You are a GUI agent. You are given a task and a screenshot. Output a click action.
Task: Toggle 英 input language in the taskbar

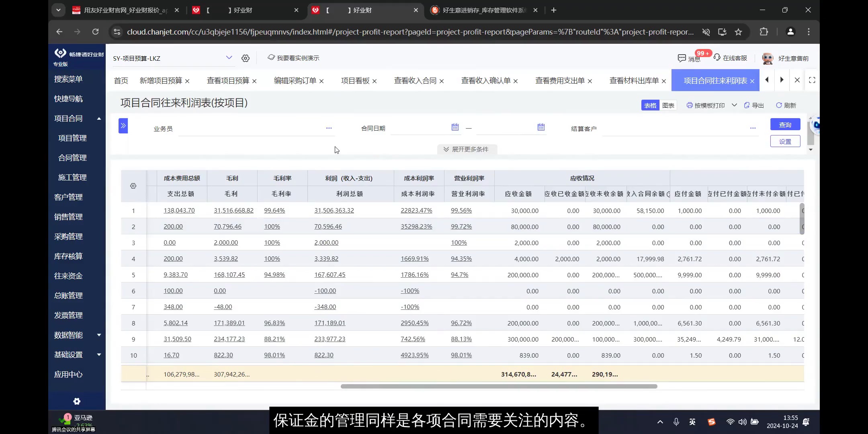(692, 422)
